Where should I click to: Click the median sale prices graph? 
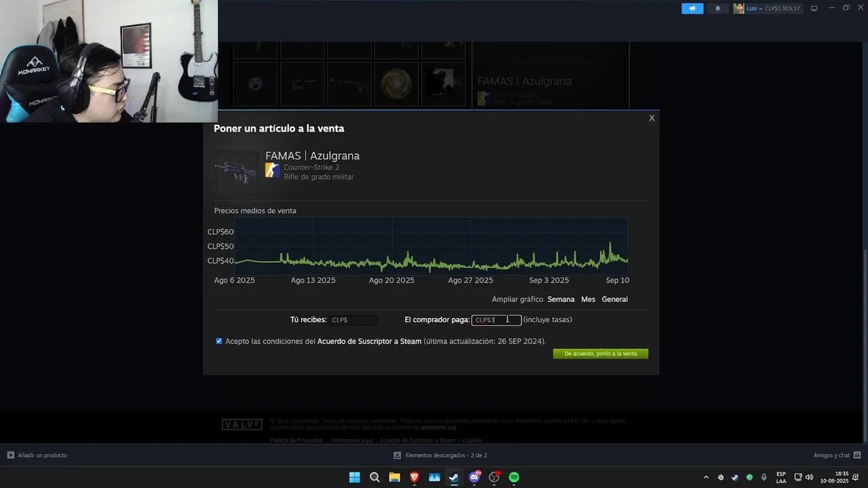pyautogui.click(x=431, y=246)
